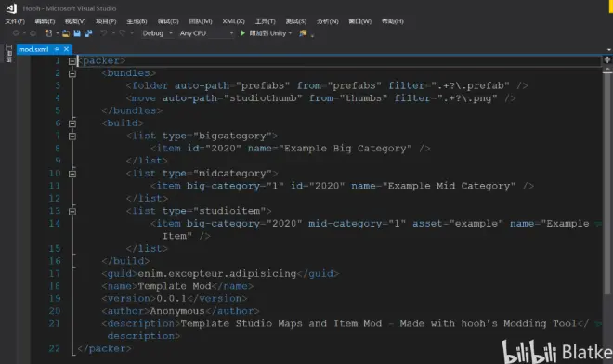Click the ".+?\.prefab" filter value

click(470, 85)
